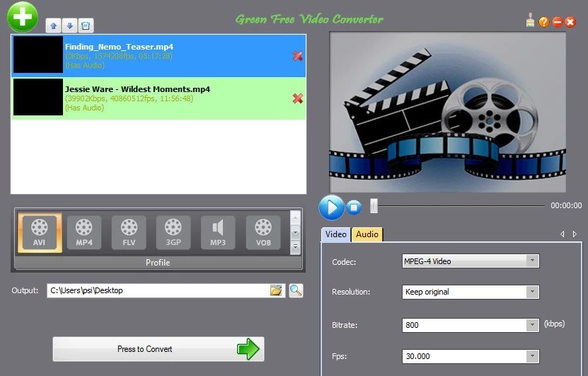Image resolution: width=588 pixels, height=376 pixels.
Task: Move selected file up with arrow icon
Action: [x=54, y=26]
